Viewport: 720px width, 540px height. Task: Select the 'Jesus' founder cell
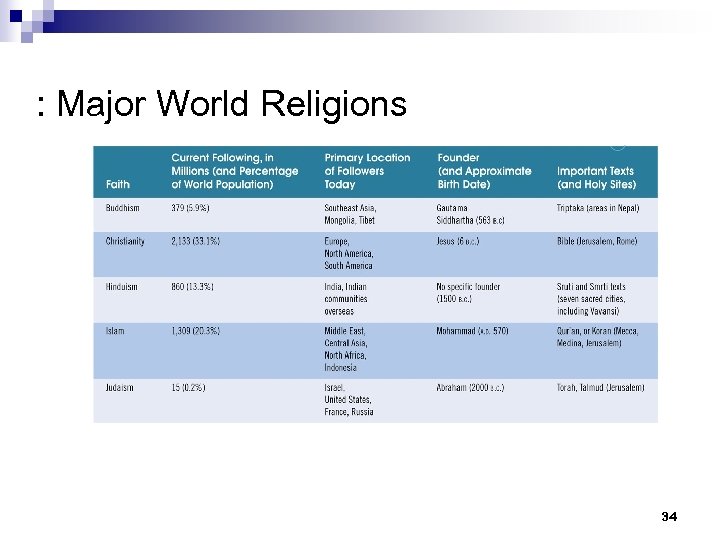457,242
